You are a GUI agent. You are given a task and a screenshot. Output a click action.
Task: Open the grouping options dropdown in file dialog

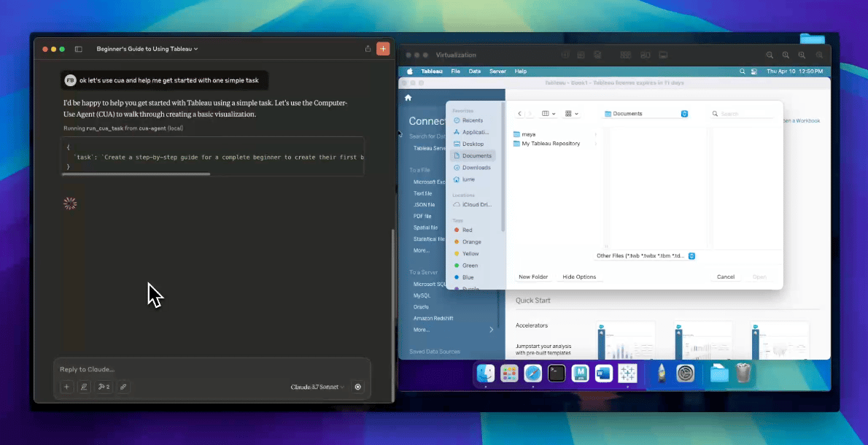(572, 114)
